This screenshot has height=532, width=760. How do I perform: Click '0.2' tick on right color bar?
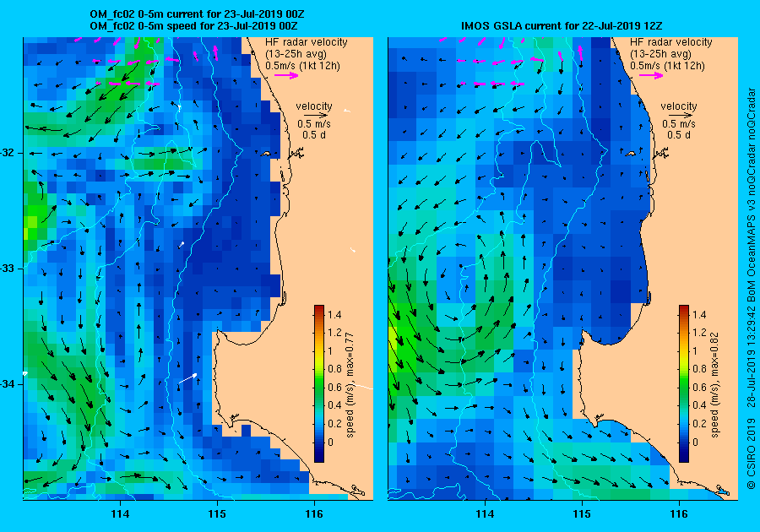[699, 423]
